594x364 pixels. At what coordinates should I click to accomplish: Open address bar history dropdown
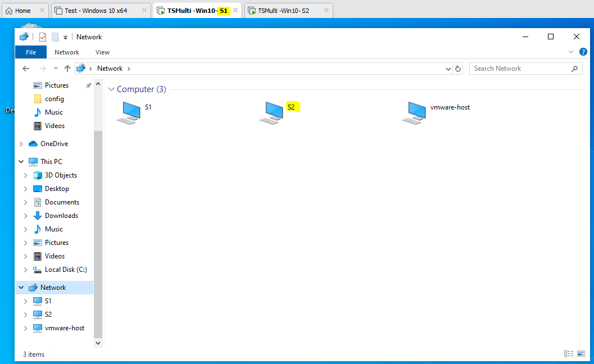(448, 69)
